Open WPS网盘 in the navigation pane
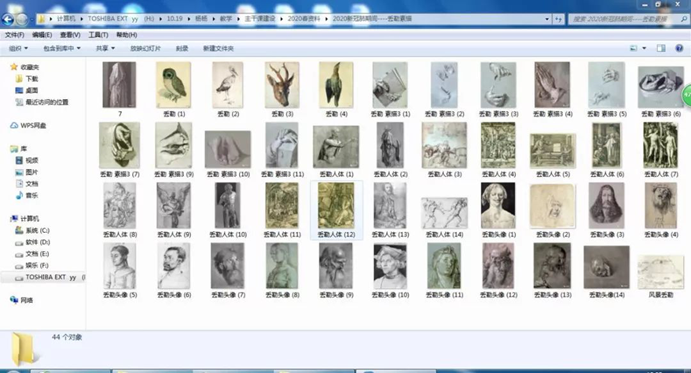The image size is (691, 373). [x=28, y=126]
